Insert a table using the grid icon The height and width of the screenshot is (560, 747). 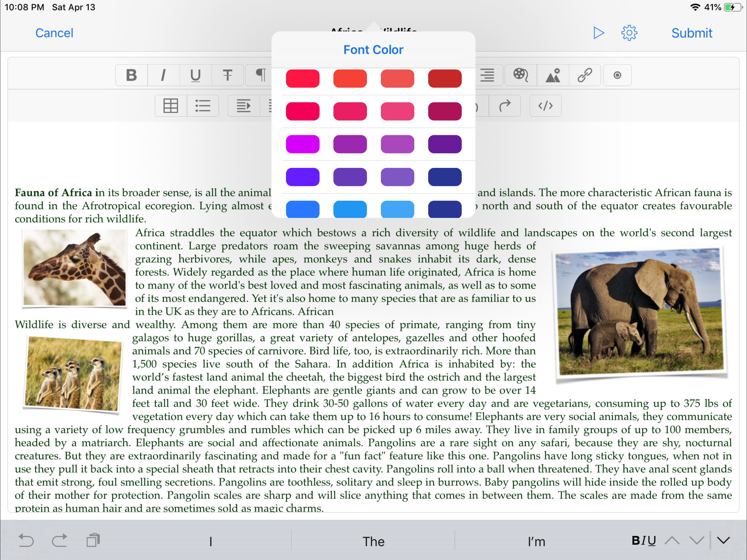[x=171, y=106]
